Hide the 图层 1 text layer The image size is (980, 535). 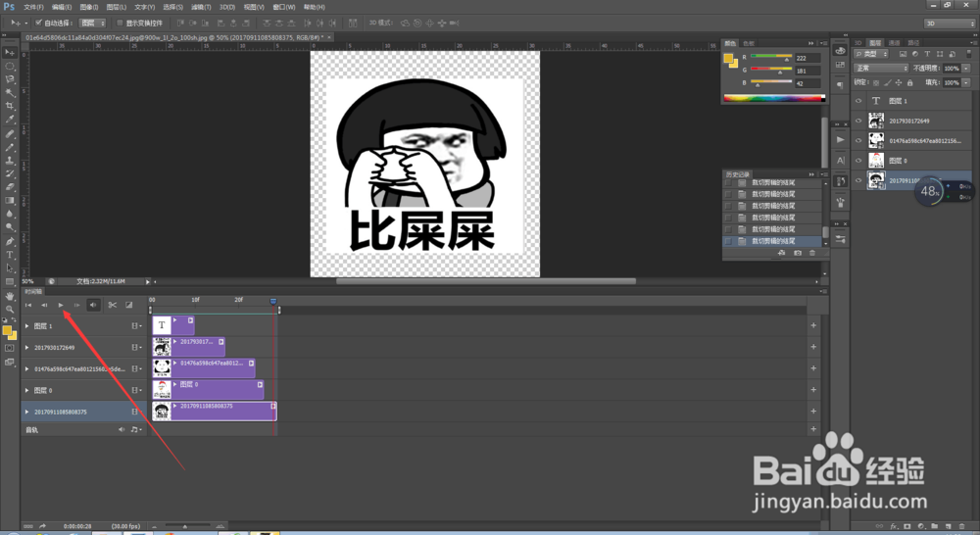(858, 101)
